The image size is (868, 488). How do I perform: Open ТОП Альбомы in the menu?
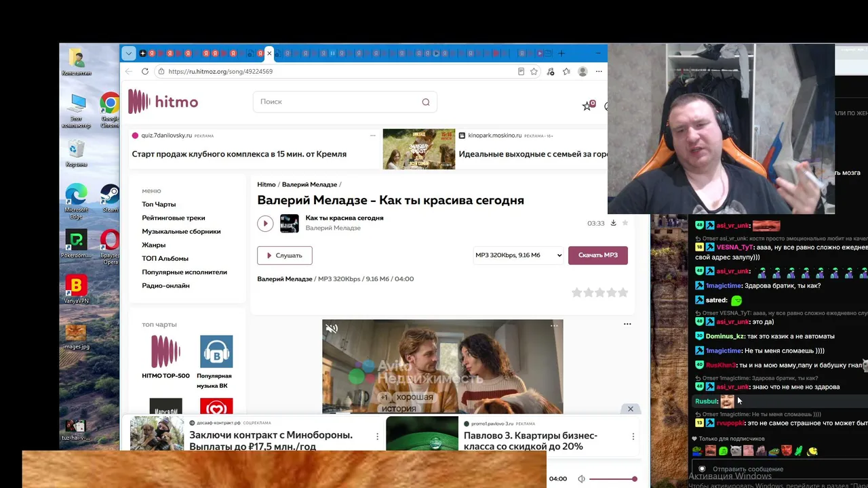(165, 258)
